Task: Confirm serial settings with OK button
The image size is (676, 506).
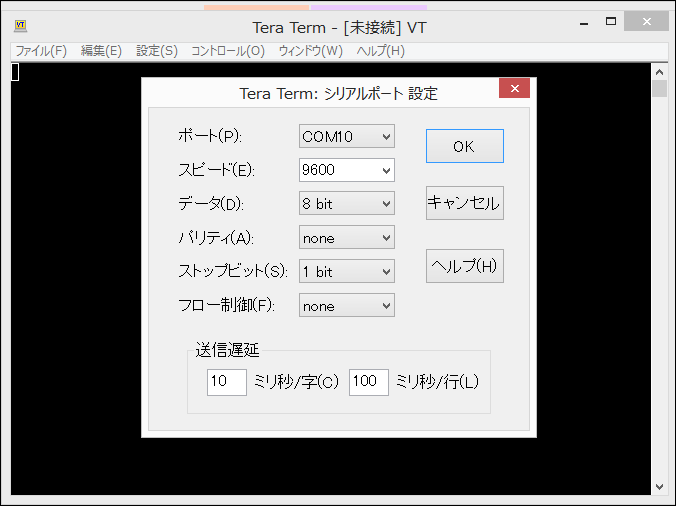Action: tap(465, 146)
